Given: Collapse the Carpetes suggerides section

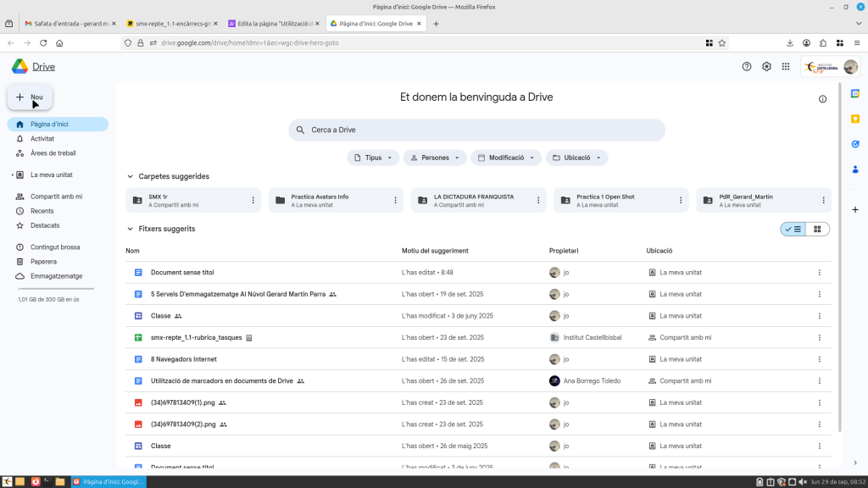Looking at the screenshot, I should (130, 176).
